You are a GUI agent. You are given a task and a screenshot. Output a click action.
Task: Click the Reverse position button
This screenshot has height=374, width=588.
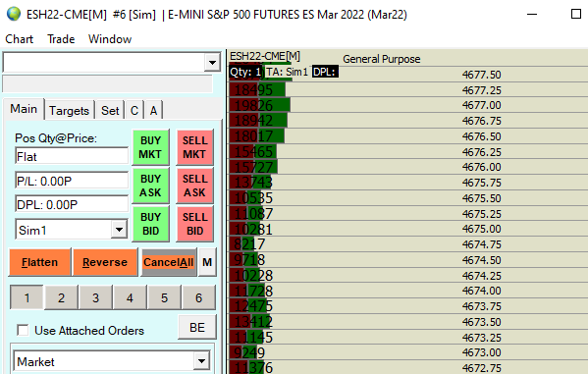coord(105,262)
